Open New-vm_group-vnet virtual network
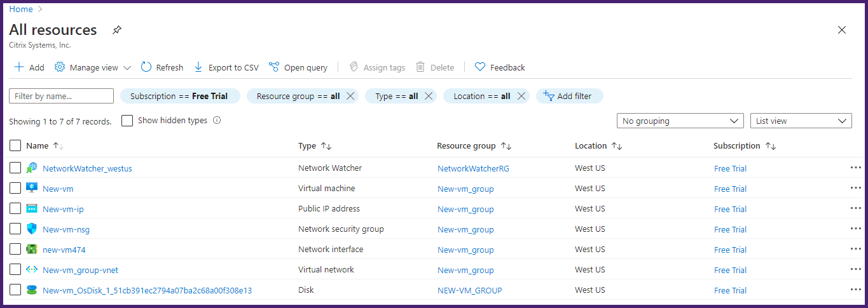This screenshot has width=868, height=308. (x=80, y=270)
